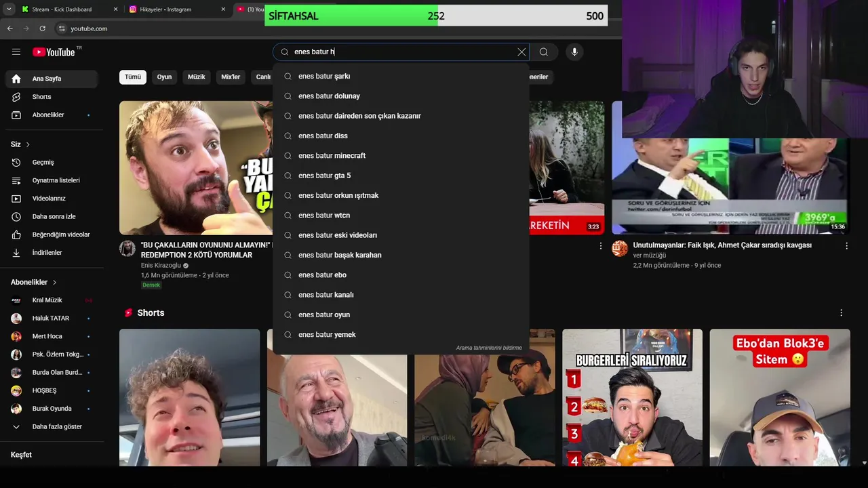The width and height of the screenshot is (868, 488).
Task: Open the HOŞBEŞ subscription channel
Action: pyautogui.click(x=52, y=390)
